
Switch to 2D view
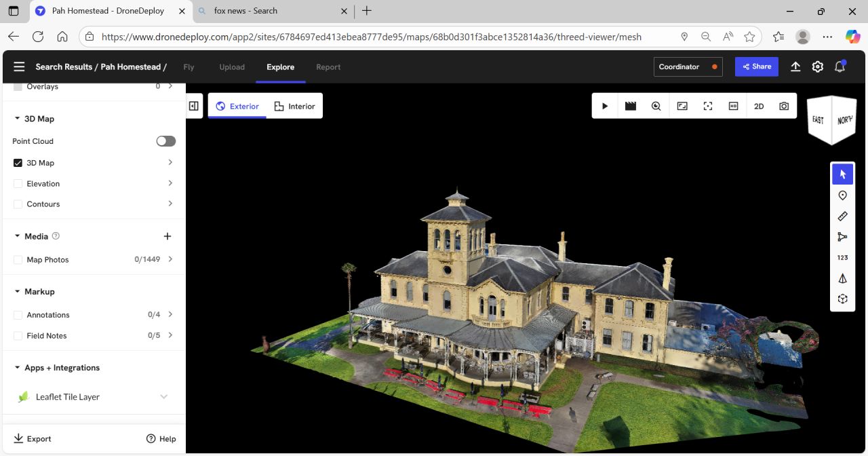[x=759, y=107]
